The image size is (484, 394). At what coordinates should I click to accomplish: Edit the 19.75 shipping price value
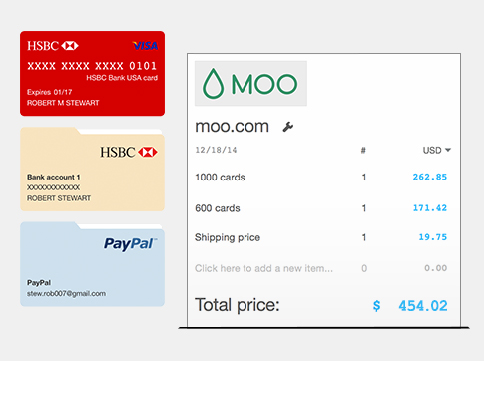(433, 237)
